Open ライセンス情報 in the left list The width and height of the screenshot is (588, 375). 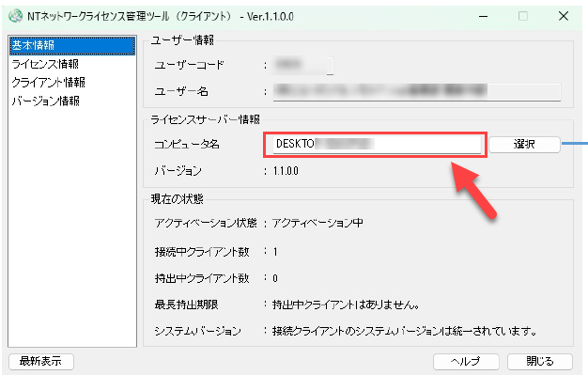45,64
